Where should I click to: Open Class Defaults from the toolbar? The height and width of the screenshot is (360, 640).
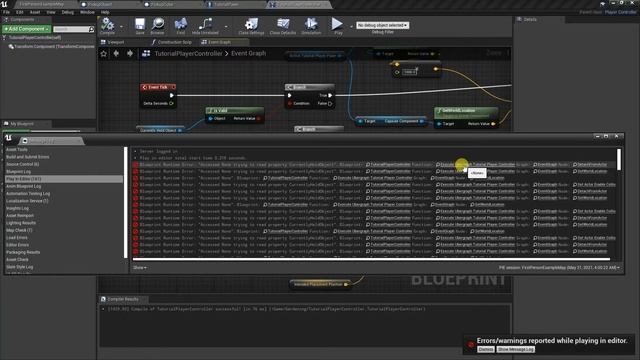point(282,26)
